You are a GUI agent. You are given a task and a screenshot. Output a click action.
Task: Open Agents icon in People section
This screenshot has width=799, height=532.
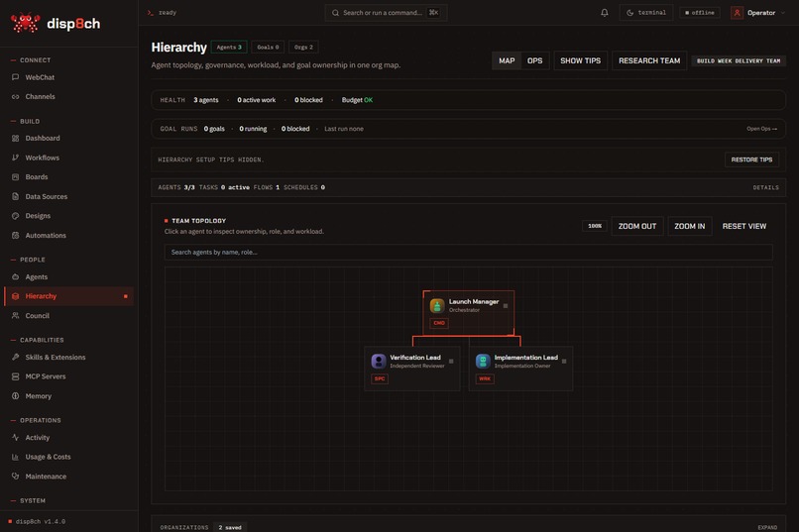click(x=15, y=277)
